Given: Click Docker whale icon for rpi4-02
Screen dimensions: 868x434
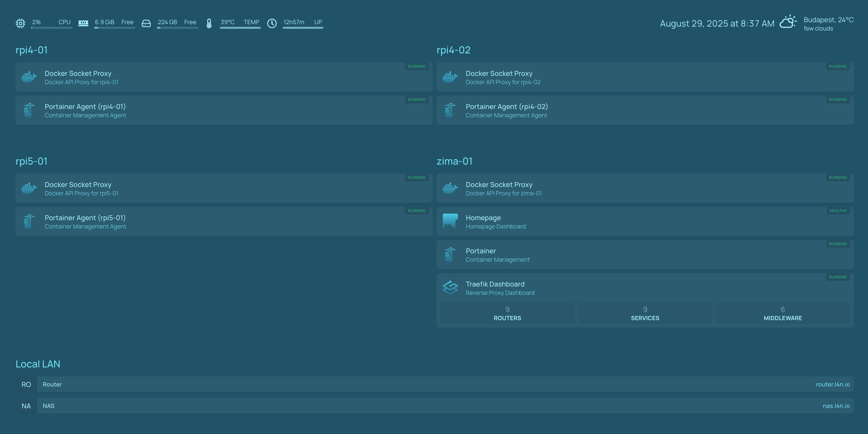Looking at the screenshot, I should [450, 77].
